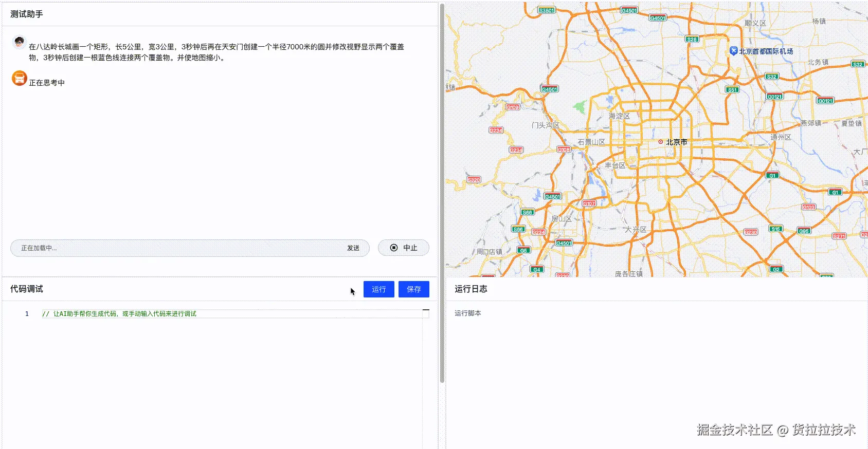Click the 夏垫镇 label on map
This screenshot has width=868, height=449.
click(x=852, y=124)
